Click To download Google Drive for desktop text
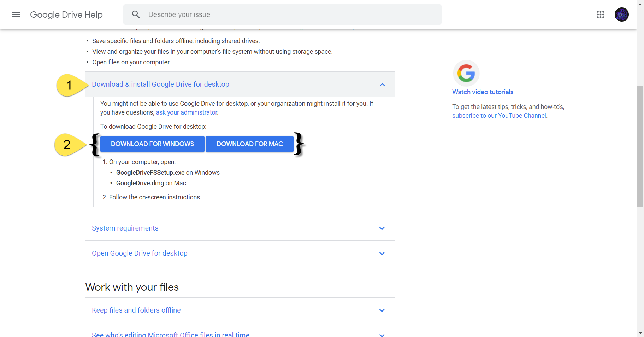The height and width of the screenshot is (337, 644). (x=153, y=127)
